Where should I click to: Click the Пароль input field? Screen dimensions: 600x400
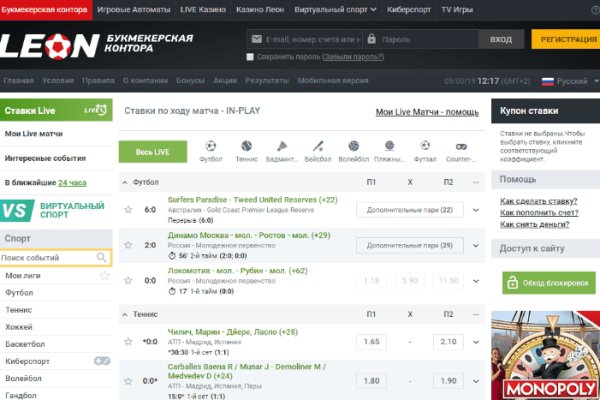coord(418,39)
